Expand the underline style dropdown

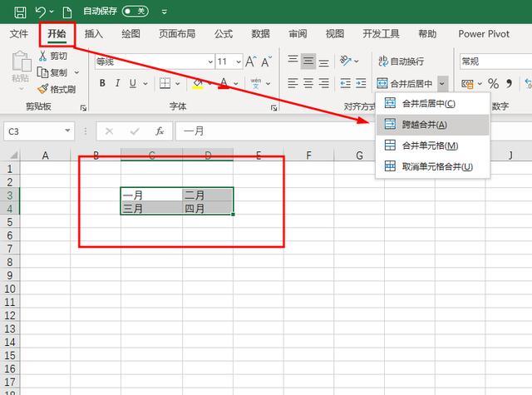click(145, 83)
